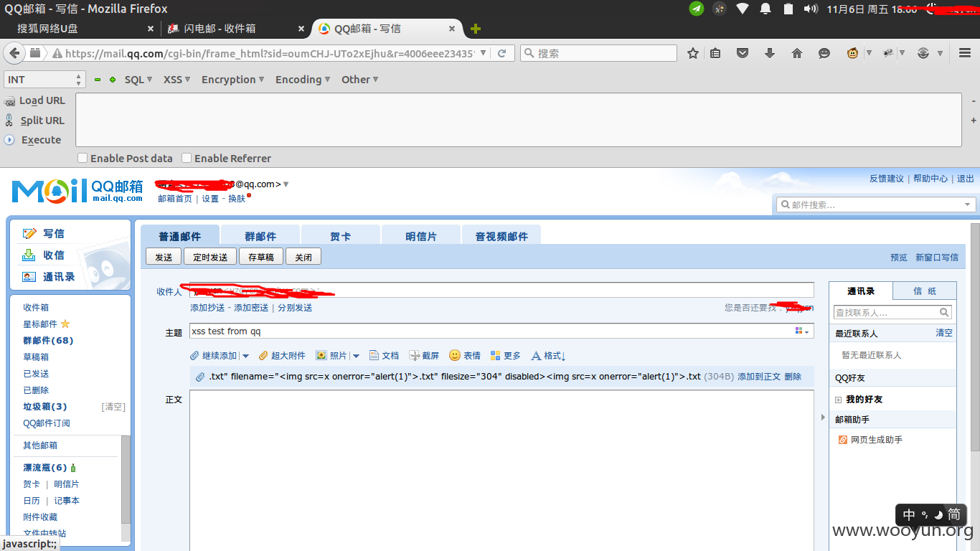Click the search magnifier in contacts box
This screenshot has height=551, width=980.
pos(944,312)
